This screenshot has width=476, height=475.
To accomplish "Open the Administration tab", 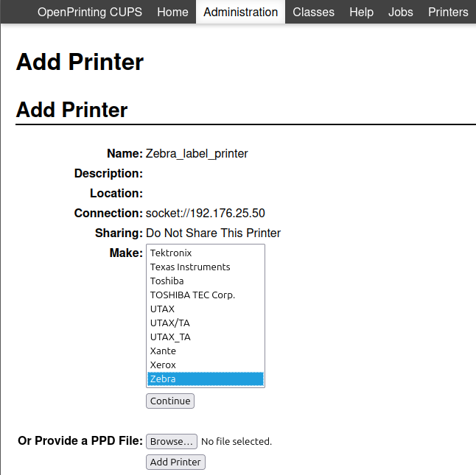I will pos(240,12).
